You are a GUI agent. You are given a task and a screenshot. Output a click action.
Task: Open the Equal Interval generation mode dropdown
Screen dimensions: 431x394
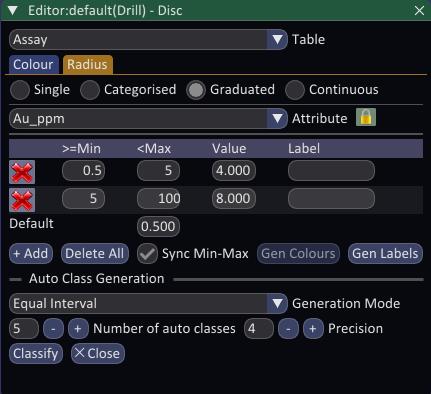pos(148,303)
